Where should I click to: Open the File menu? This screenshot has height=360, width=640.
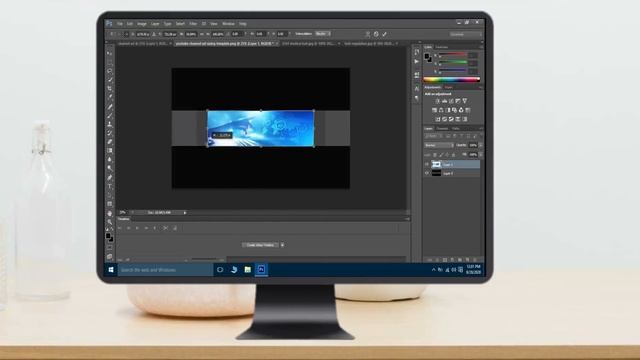coord(120,24)
